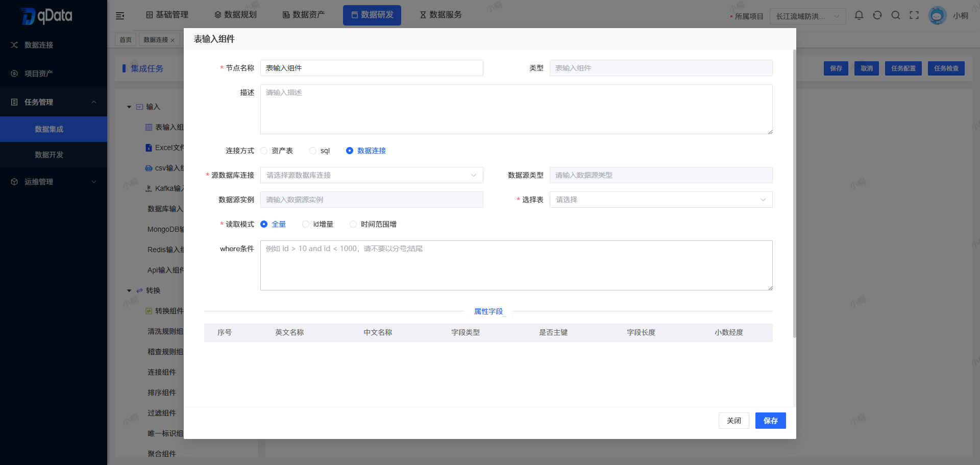Click the 关闭 button in the dialog

734,421
